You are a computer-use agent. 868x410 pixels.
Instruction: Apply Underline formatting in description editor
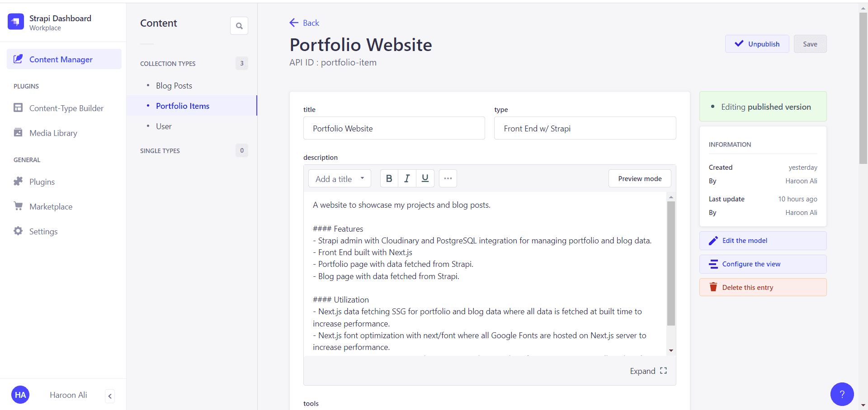pyautogui.click(x=425, y=178)
